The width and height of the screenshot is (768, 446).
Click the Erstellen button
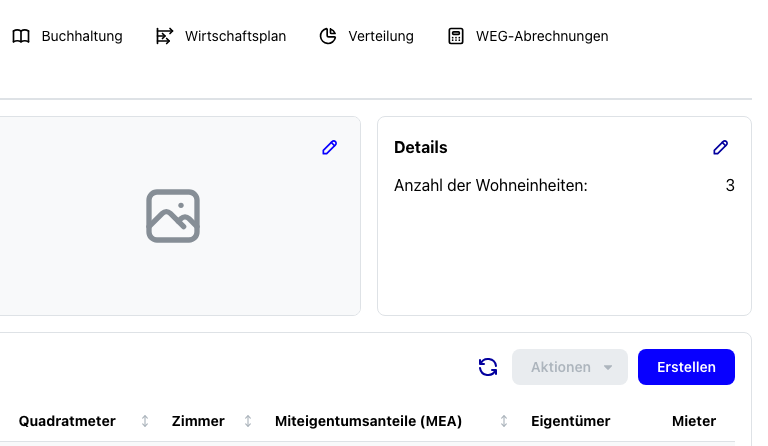click(686, 367)
